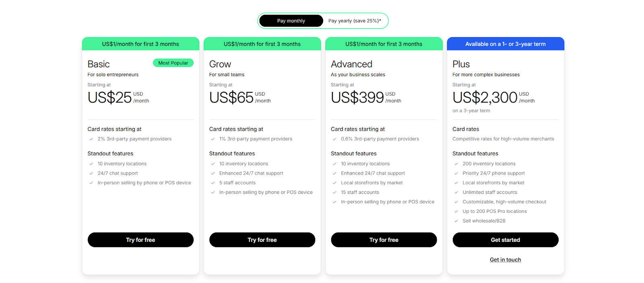Click Try for free under the Advanced plan

[x=384, y=239]
